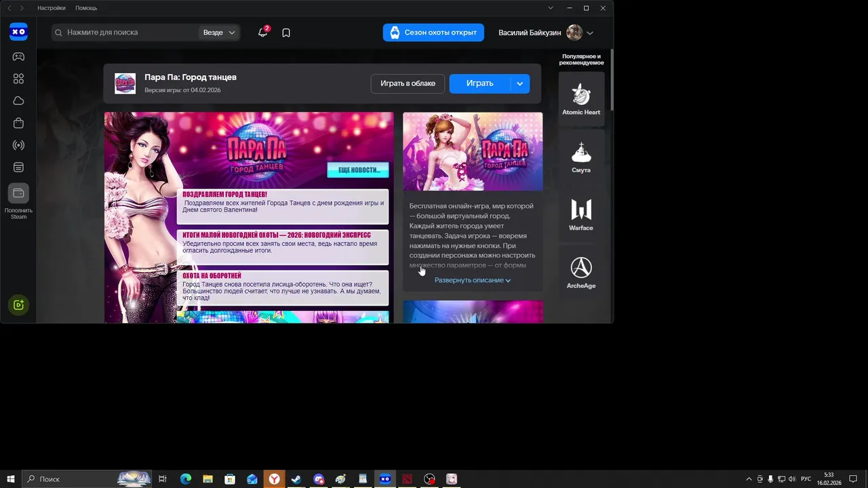Open the cloud gaming sidebar icon
Viewport: 868px width, 488px height.
[x=18, y=101]
